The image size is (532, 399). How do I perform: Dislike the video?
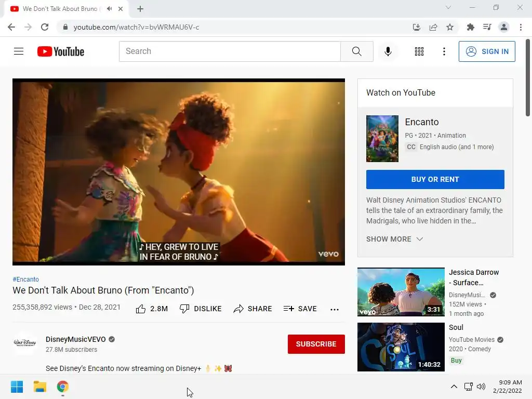click(201, 309)
